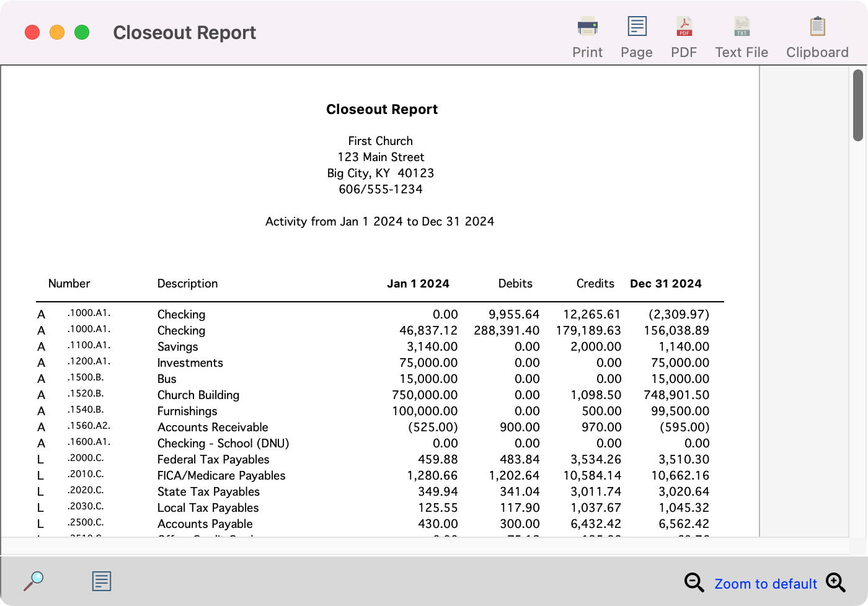868x606 pixels.
Task: Open Page setup from the toolbar
Action: pyautogui.click(x=637, y=27)
